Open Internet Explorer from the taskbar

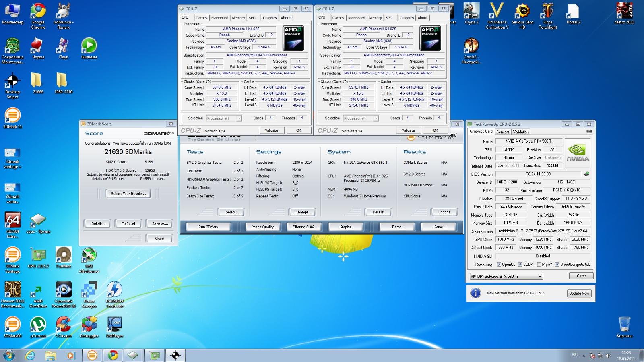pos(30,355)
